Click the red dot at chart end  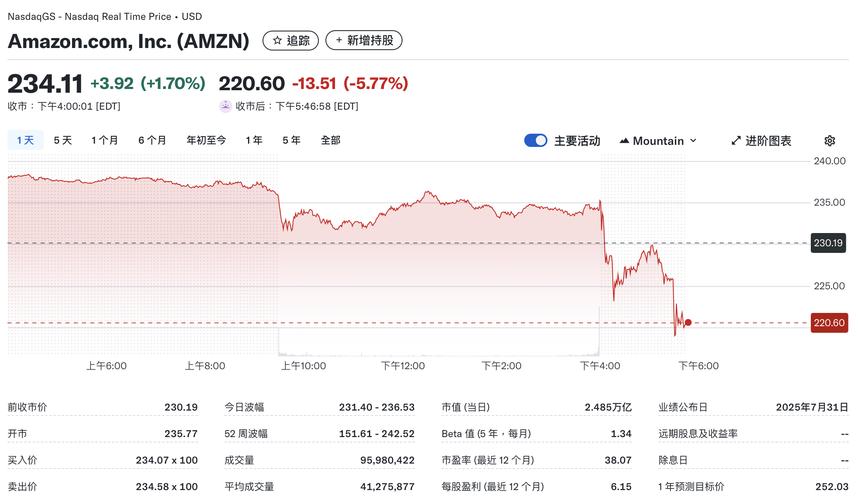point(688,322)
